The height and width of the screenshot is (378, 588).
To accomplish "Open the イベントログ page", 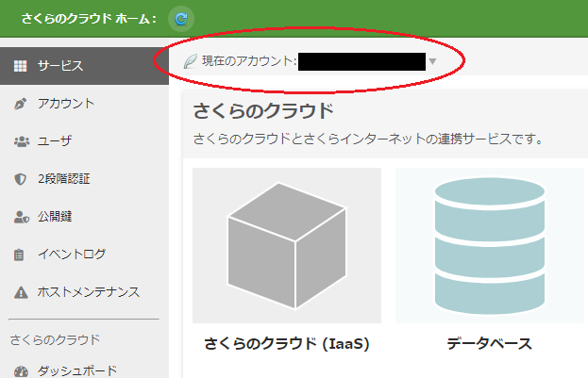I will tap(72, 255).
